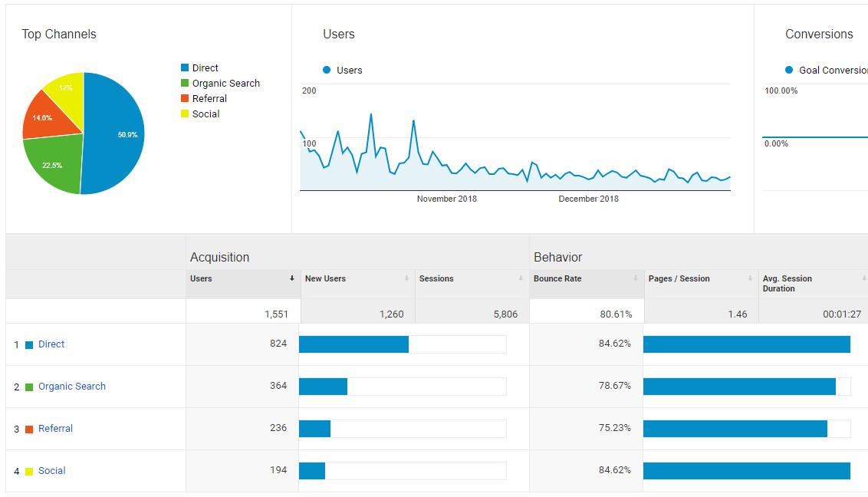The image size is (868, 497).
Task: Click Direct legend color swatch
Action: pyautogui.click(x=185, y=67)
